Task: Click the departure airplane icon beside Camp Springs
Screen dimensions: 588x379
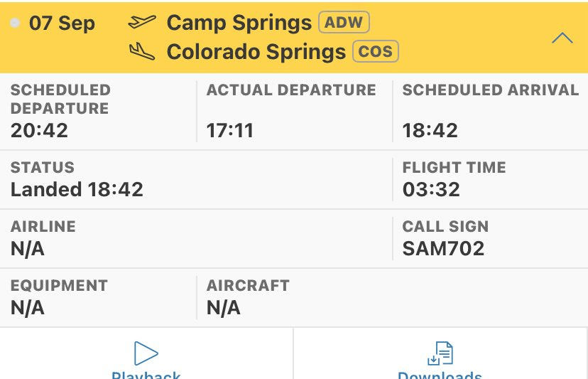Action: click(x=142, y=23)
